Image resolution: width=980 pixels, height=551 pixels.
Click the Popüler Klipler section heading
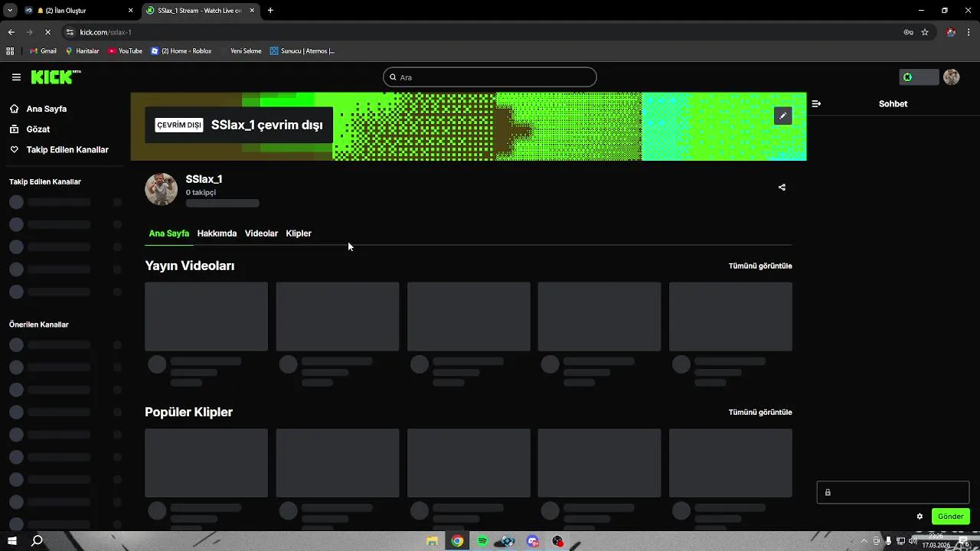tap(188, 412)
